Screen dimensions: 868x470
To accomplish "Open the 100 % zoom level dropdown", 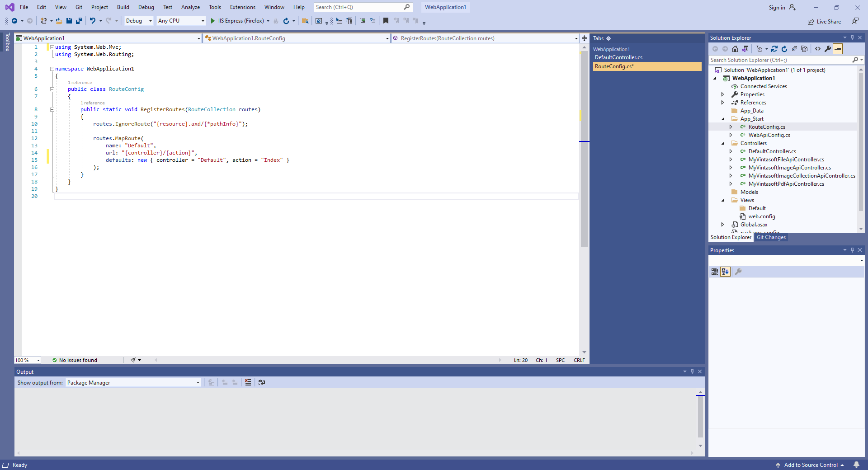I will click(x=28, y=360).
